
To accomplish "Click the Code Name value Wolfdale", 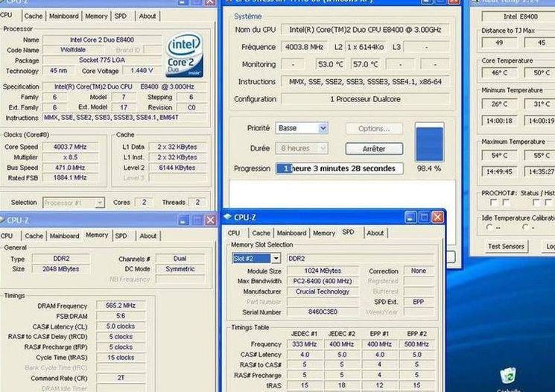I will pyautogui.click(x=73, y=50).
